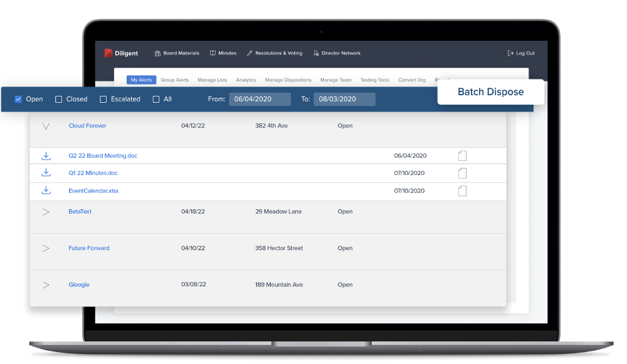
Task: Expand the BetaText row
Action: point(46,212)
